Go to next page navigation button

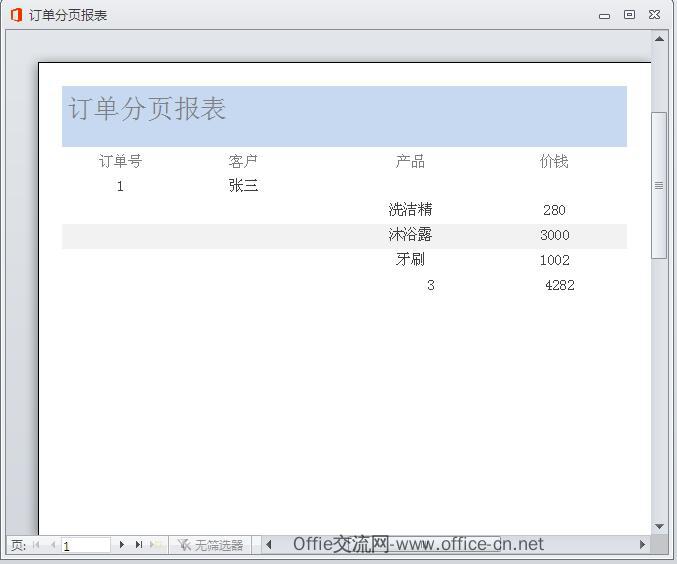pos(122,545)
